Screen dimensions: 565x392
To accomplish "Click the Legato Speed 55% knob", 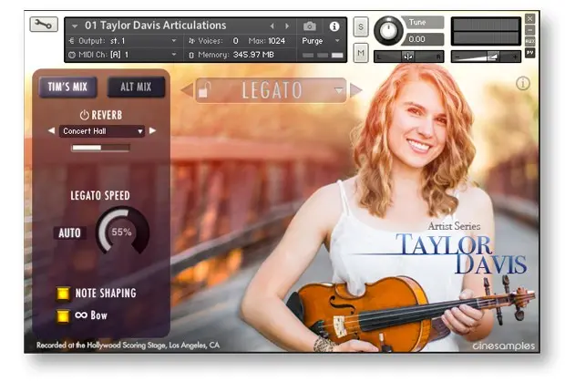I will click(x=122, y=231).
